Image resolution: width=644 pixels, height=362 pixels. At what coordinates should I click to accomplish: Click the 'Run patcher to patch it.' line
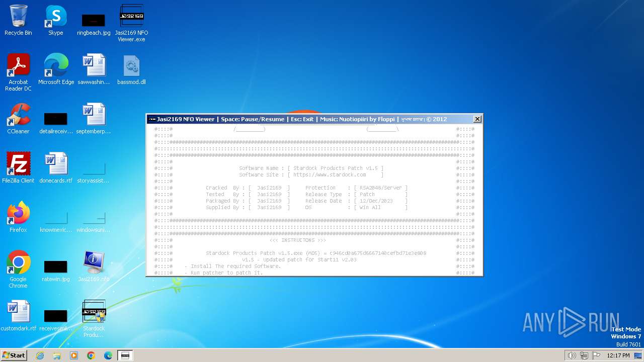(223, 273)
